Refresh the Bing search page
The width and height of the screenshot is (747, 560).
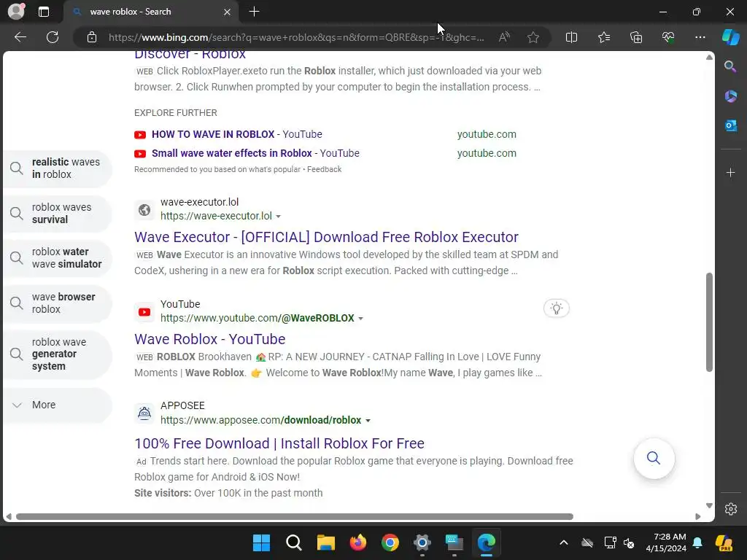[53, 37]
